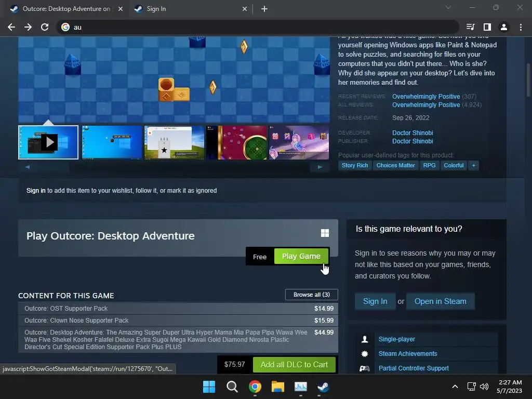
Task: Go back to the previous page
Action: [x=11, y=27]
